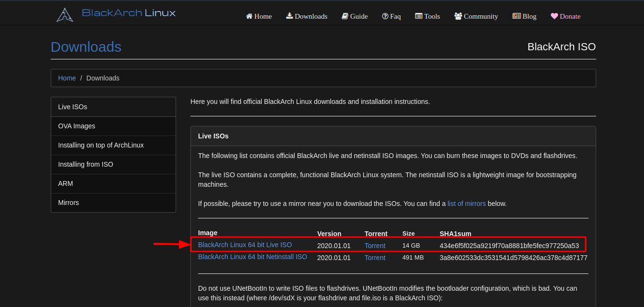Click the 14 GB size value
The width and height of the screenshot is (644, 307).
[x=411, y=246]
